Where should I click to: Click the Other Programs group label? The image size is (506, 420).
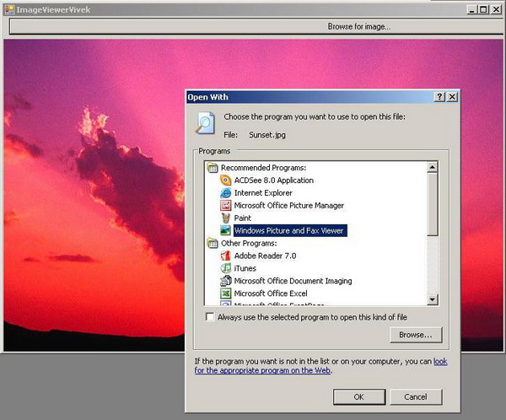pos(249,243)
